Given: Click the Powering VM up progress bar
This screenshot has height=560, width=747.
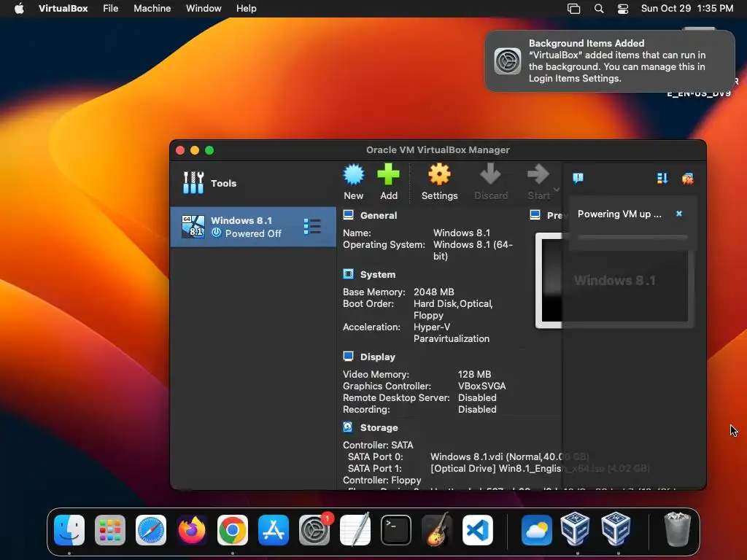Looking at the screenshot, I should [x=632, y=237].
